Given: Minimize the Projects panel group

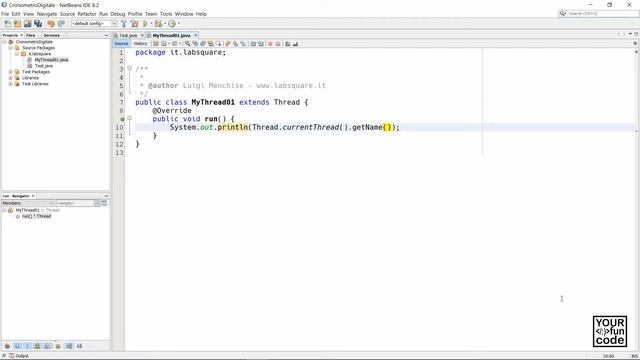Looking at the screenshot, I should (x=106, y=36).
